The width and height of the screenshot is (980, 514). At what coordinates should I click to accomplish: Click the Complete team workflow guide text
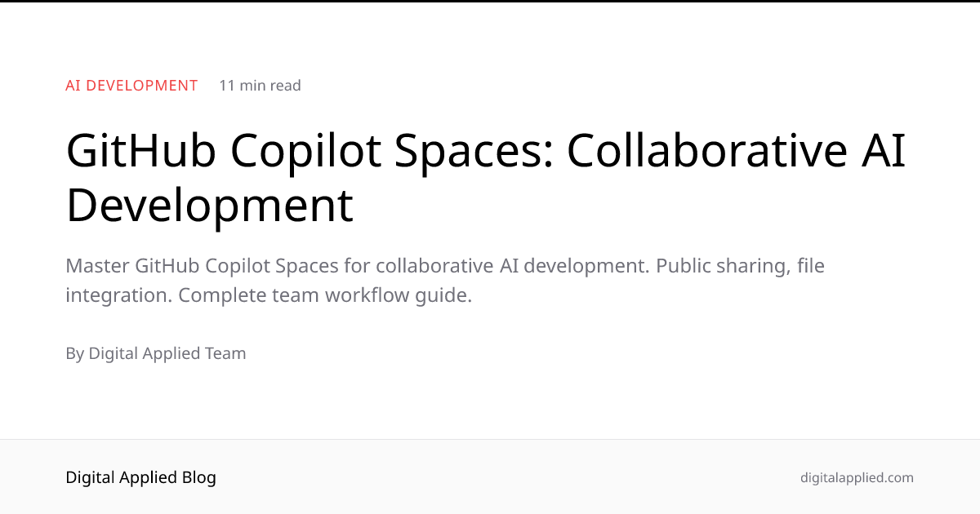pos(327,295)
